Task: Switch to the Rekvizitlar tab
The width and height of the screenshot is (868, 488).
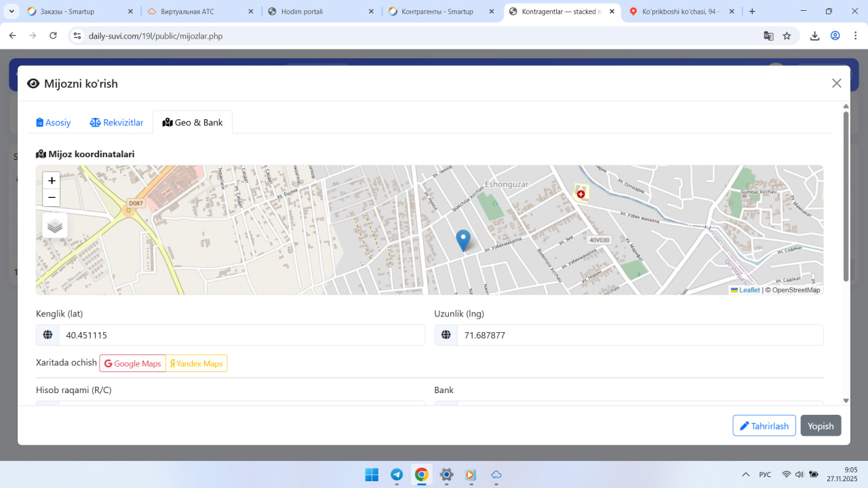Action: pyautogui.click(x=117, y=123)
